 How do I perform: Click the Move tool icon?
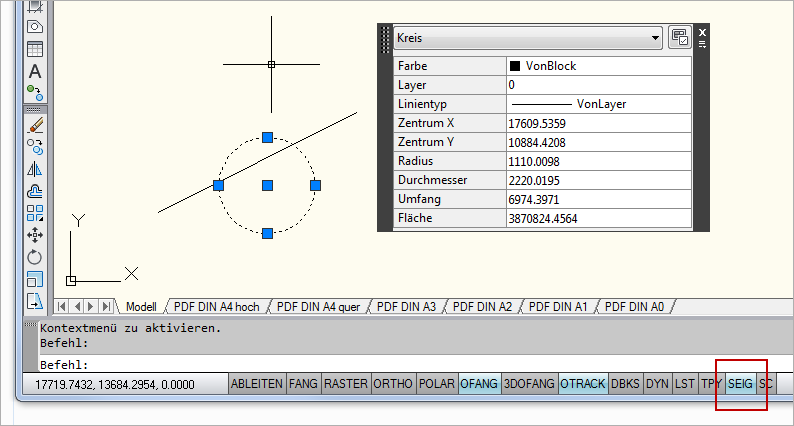click(35, 235)
